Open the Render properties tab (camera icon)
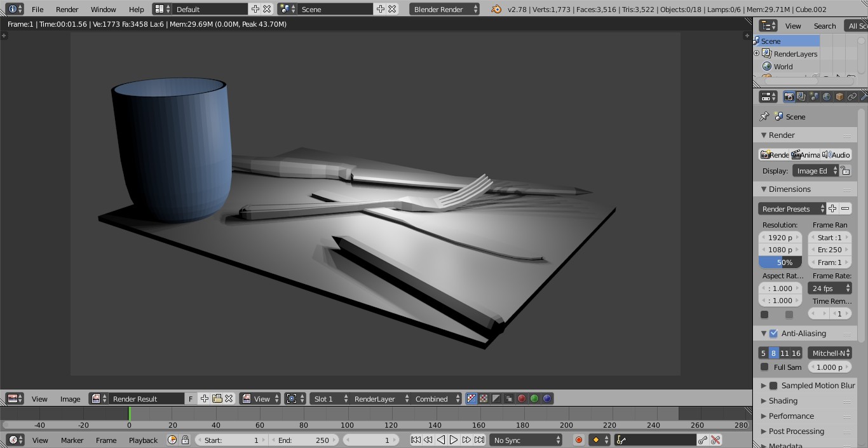 (789, 97)
